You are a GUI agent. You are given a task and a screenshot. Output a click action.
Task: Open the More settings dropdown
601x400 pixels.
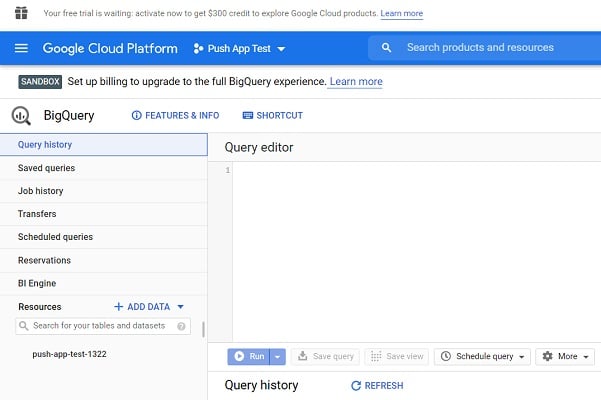(x=586, y=357)
